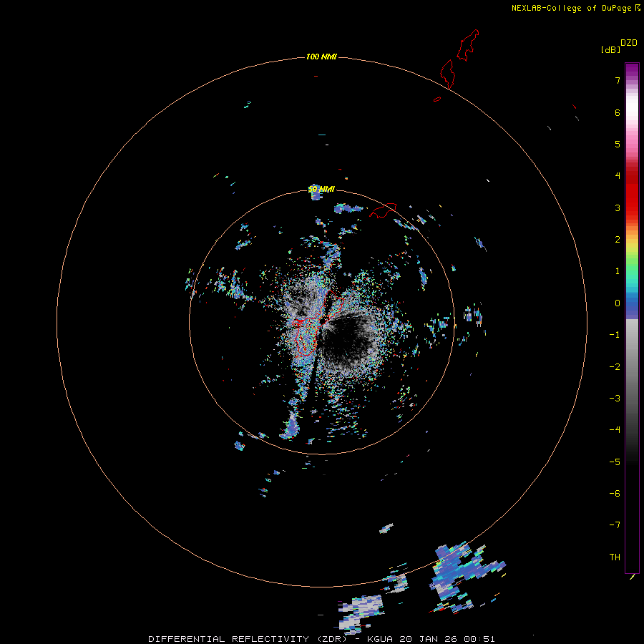Click the -7 value on the color scale
This screenshot has height=644, width=644.
point(615,525)
